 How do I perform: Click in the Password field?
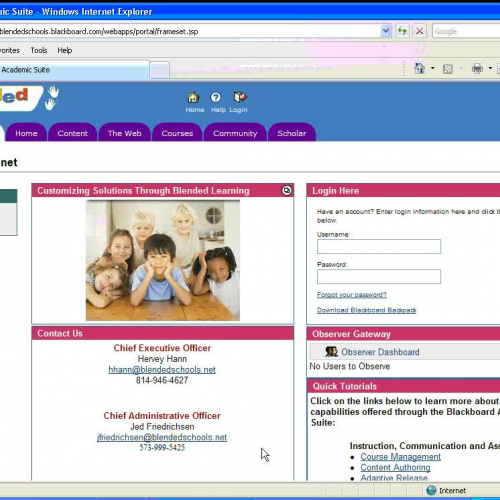tap(379, 276)
